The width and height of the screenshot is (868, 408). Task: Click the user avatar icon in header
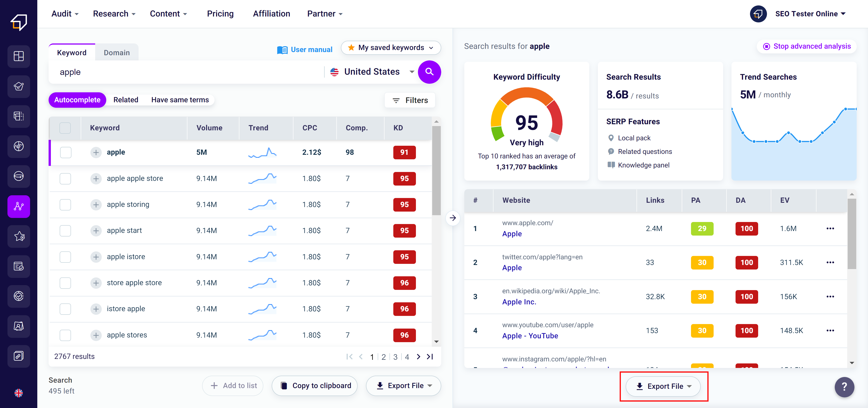coord(758,14)
